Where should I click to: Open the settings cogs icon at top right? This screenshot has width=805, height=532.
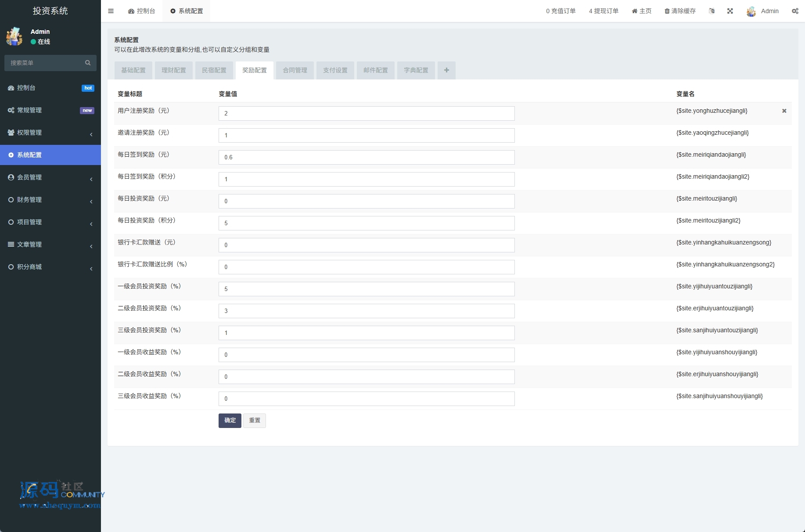(x=795, y=11)
